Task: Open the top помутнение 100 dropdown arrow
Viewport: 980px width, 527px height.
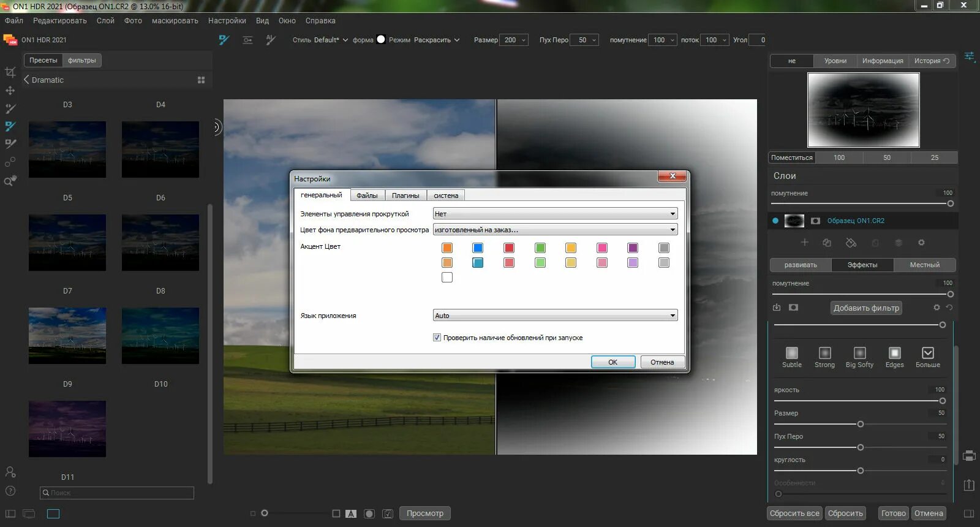Action: point(673,40)
